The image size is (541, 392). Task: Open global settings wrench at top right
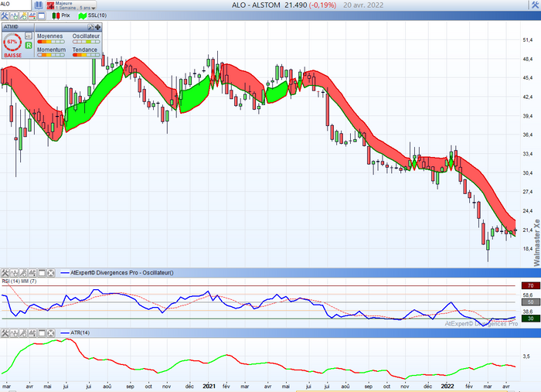click(535, 5)
